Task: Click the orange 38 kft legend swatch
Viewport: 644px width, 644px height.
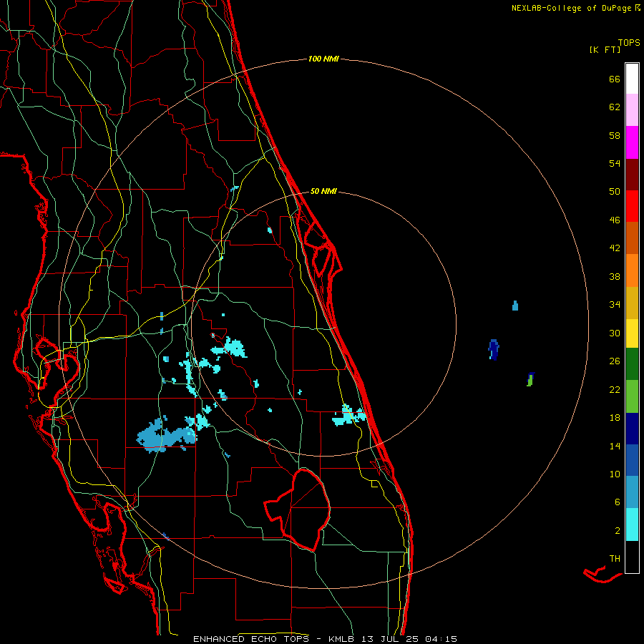Action: (632, 270)
